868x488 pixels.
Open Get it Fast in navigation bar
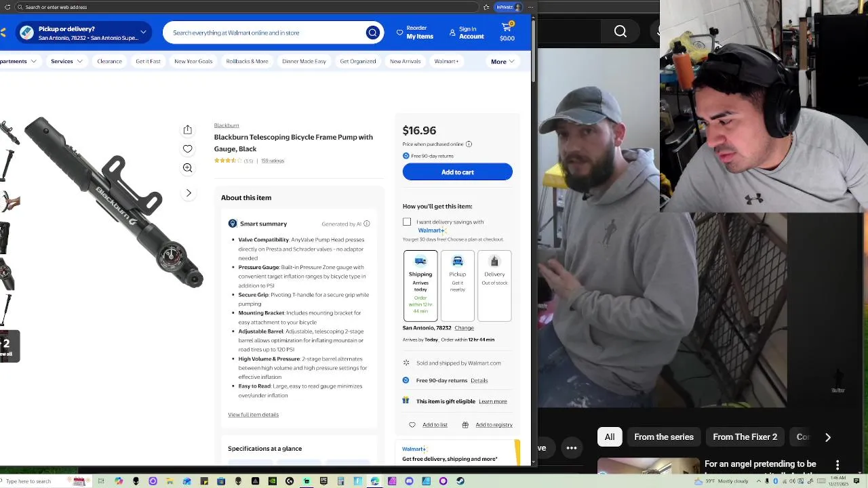[148, 61]
